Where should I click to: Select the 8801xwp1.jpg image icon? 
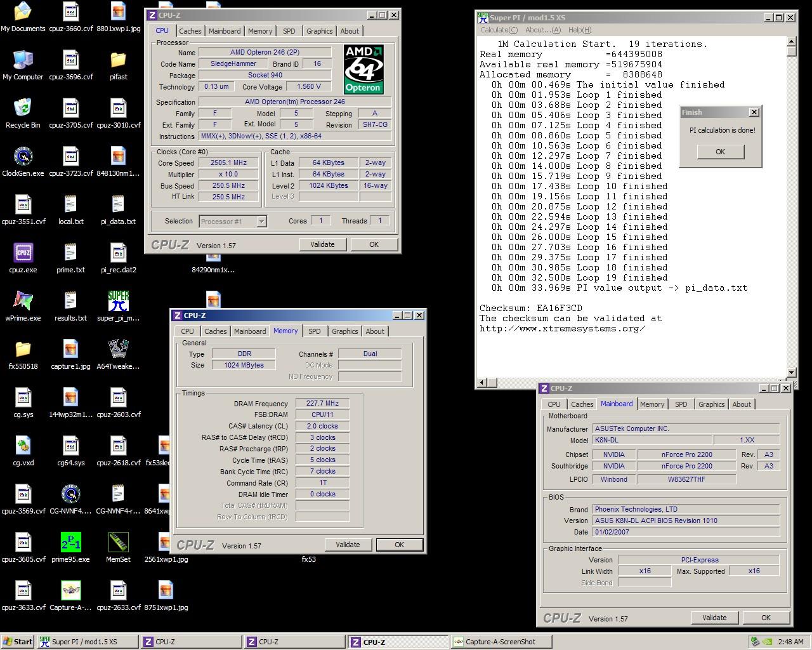pos(118,11)
